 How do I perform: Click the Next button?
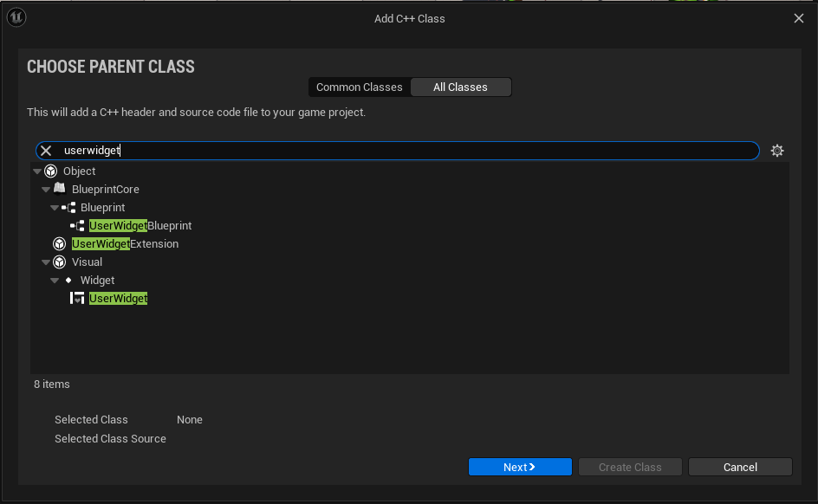click(520, 467)
